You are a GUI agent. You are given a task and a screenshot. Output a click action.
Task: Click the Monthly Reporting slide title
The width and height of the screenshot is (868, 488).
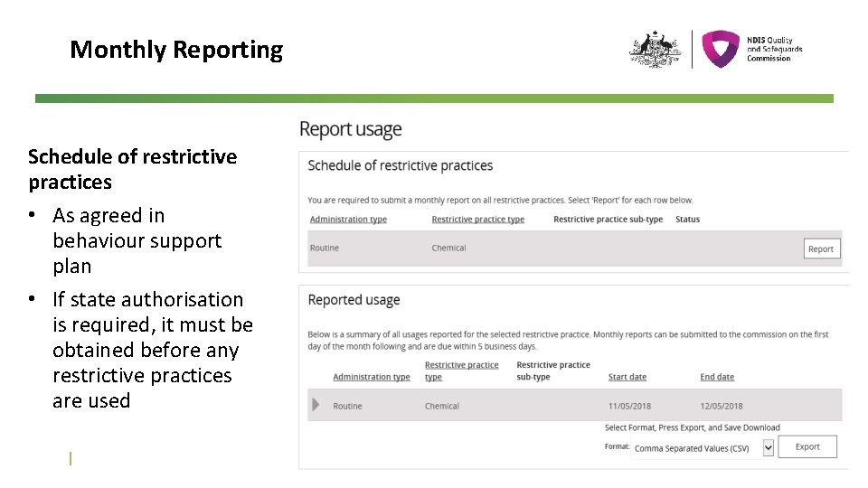click(176, 49)
